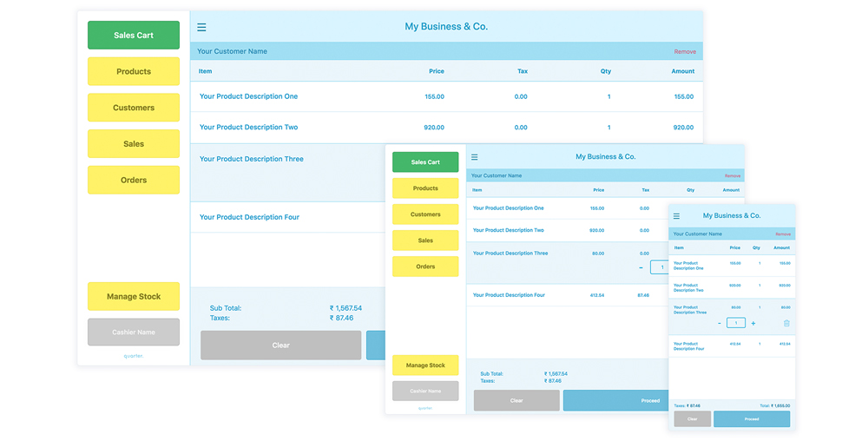
Task: Open Customers in the tablet view sidebar
Action: pos(425,214)
